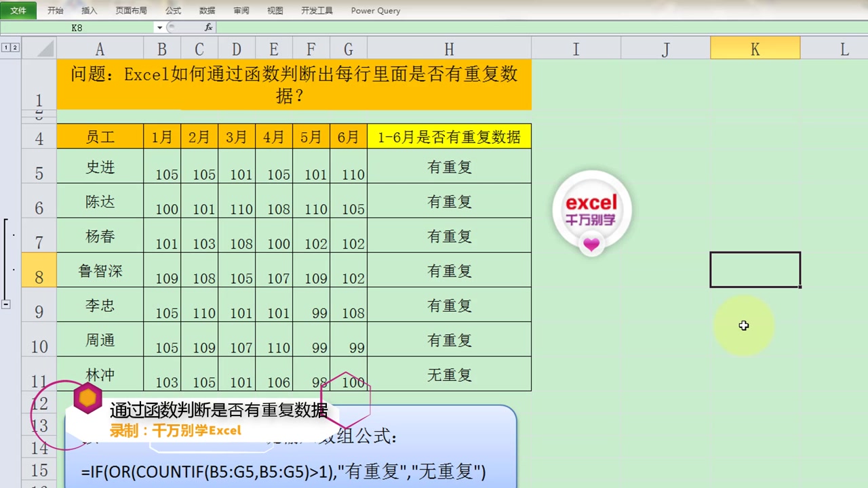Screen dimensions: 868x488
Task: Switch to the 开始 ribbon tab
Action: (x=56, y=11)
